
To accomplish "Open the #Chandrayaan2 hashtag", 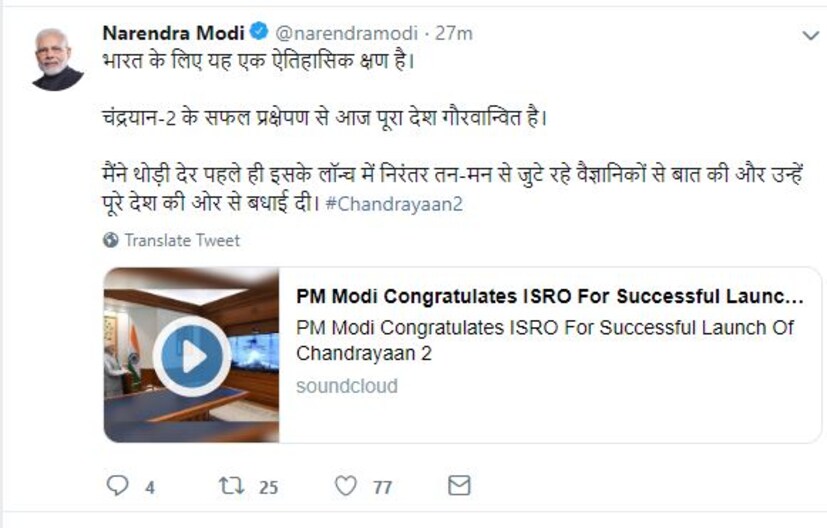I will (395, 203).
